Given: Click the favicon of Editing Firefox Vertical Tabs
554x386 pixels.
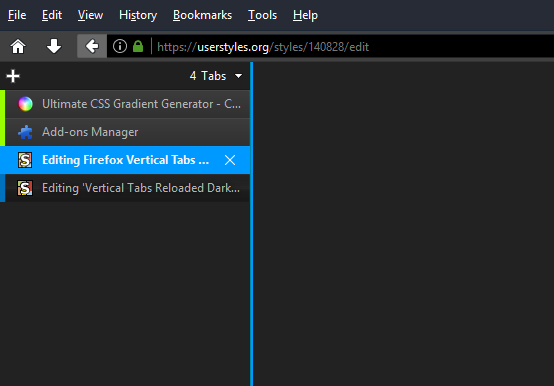Looking at the screenshot, I should click(25, 160).
